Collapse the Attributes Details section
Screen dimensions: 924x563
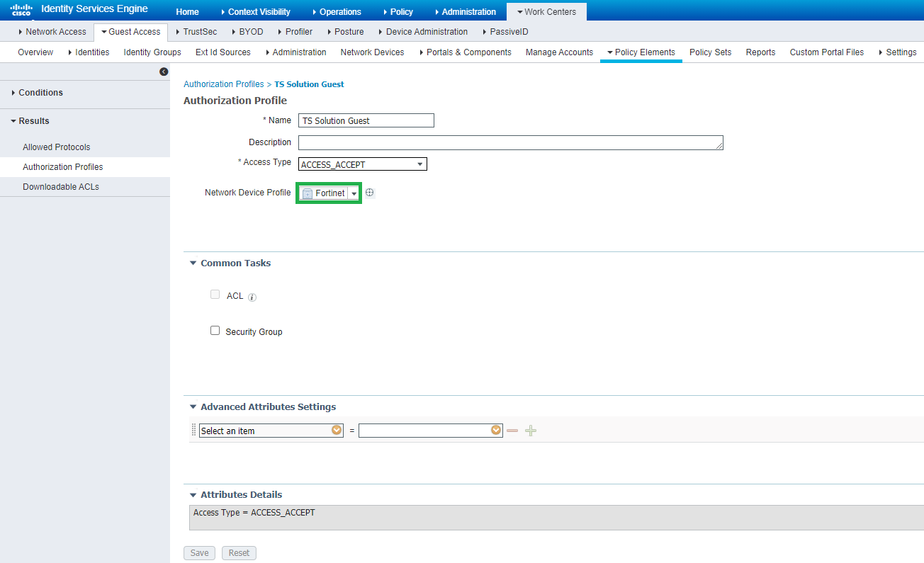[x=193, y=495]
